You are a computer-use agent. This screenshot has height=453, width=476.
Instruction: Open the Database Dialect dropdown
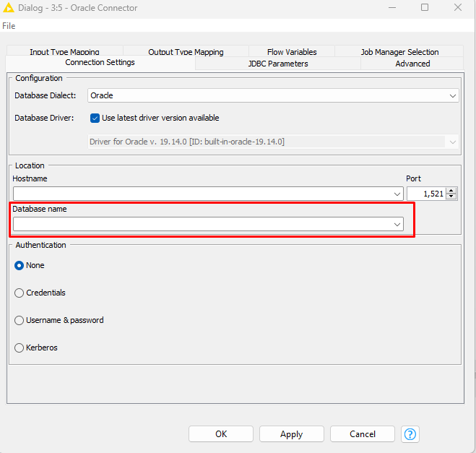(452, 95)
